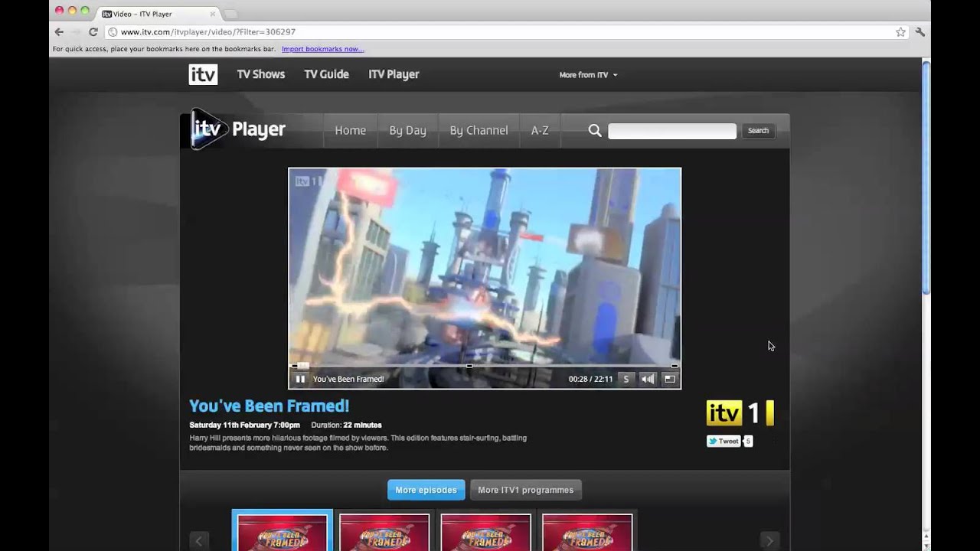Open TV Guide in top navigation
The image size is (980, 551).
click(x=326, y=74)
